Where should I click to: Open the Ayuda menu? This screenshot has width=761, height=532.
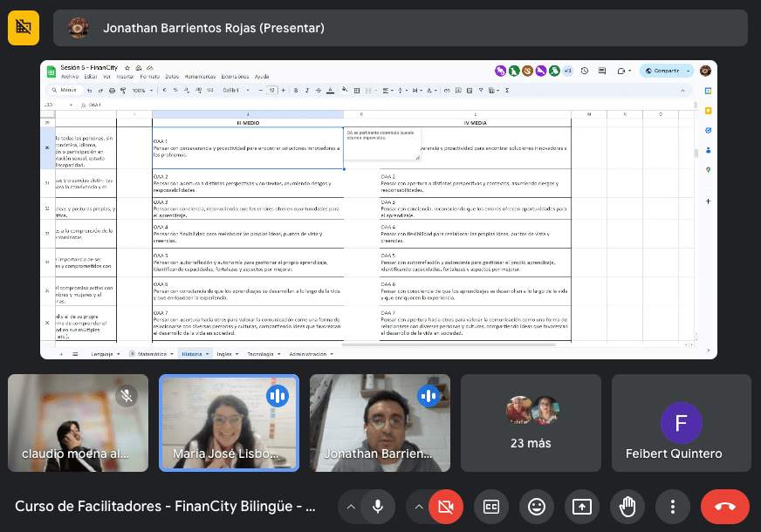[x=262, y=77]
